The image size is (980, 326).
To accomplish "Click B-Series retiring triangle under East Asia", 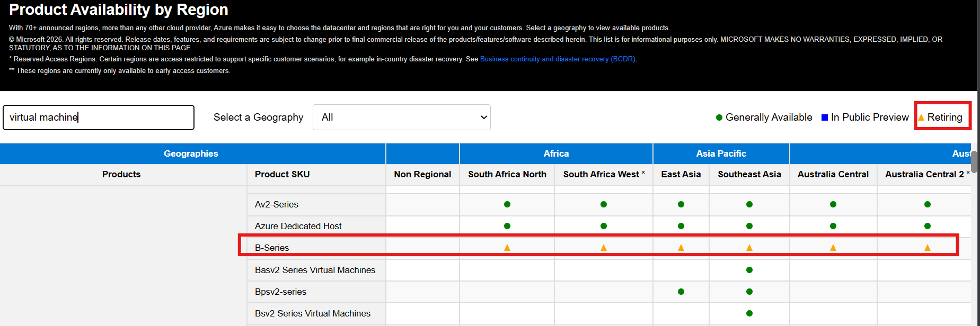I will (x=681, y=248).
